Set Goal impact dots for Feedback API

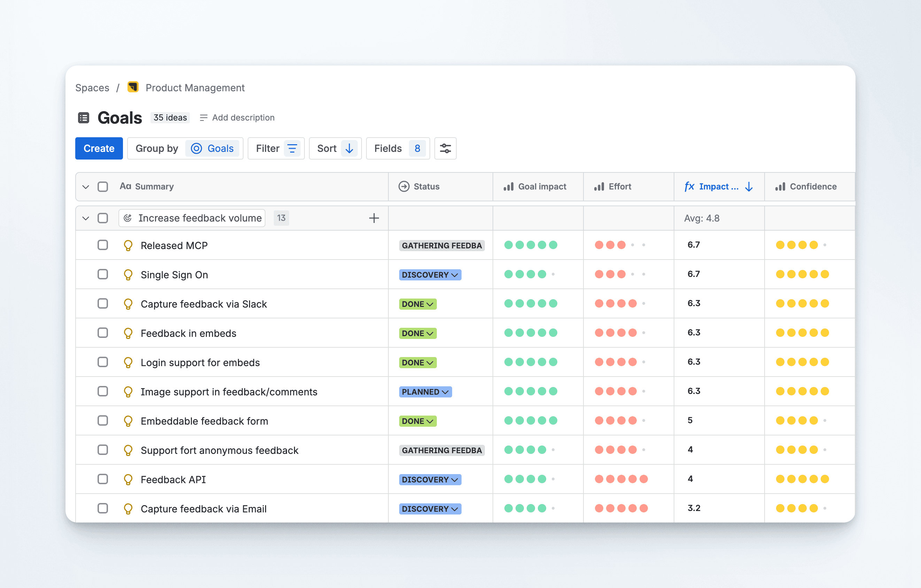(x=530, y=479)
